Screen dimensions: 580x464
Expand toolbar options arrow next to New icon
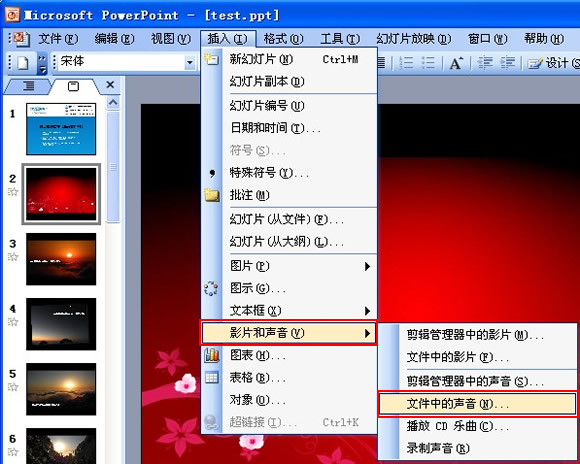coord(43,63)
